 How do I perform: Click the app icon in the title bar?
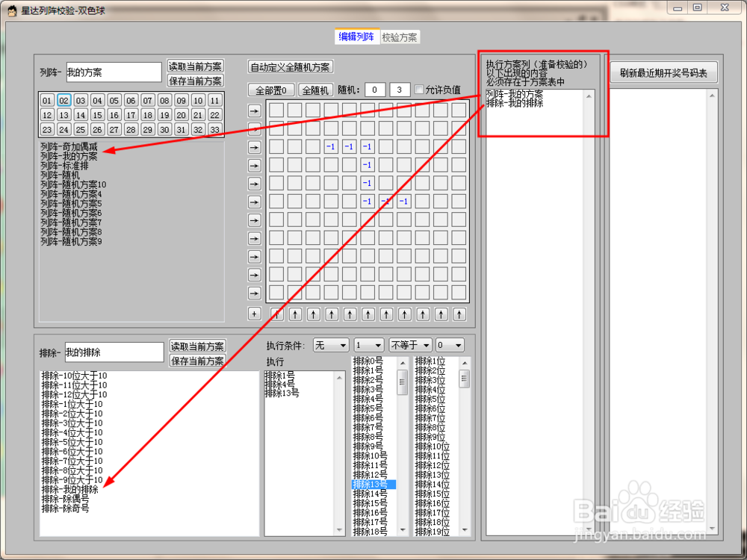pyautogui.click(x=11, y=10)
